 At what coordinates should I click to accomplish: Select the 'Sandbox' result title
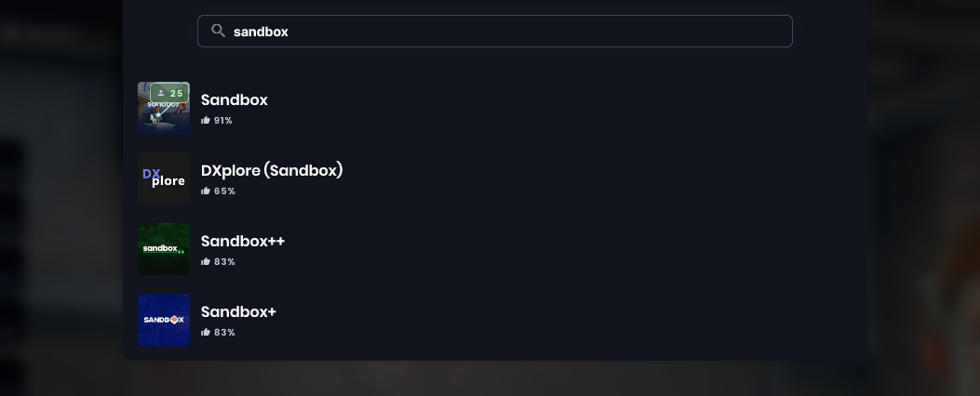235,99
